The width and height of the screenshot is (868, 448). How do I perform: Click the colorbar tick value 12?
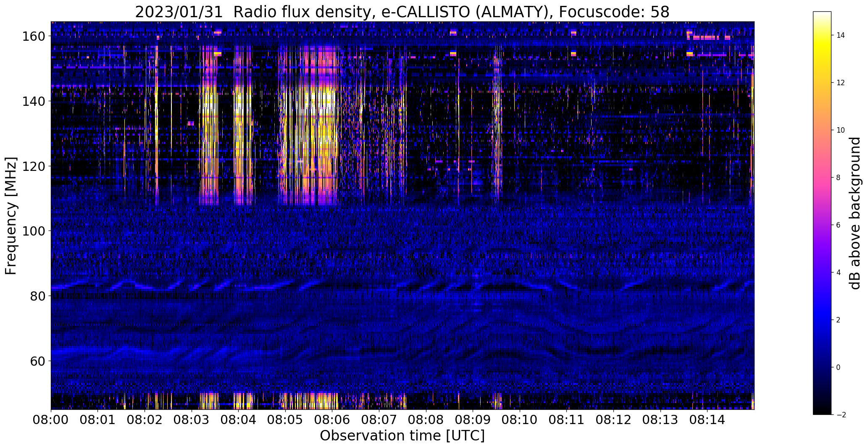[841, 83]
